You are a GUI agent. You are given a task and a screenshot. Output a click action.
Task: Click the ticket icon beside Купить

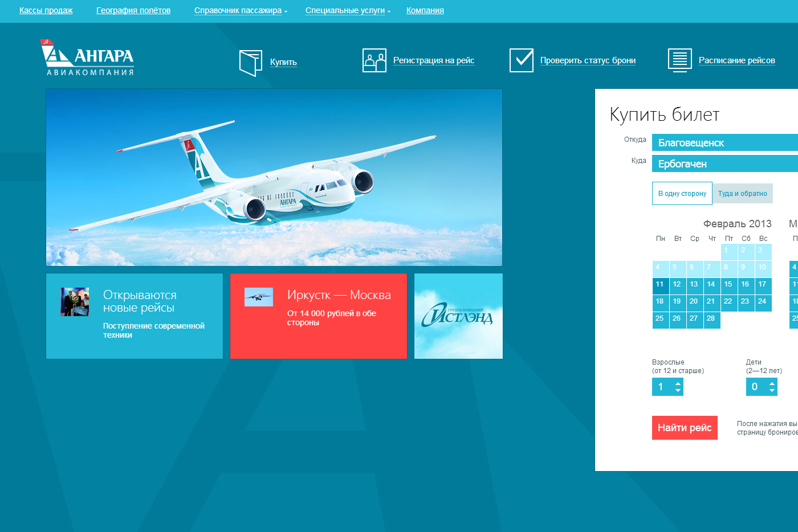point(250,63)
